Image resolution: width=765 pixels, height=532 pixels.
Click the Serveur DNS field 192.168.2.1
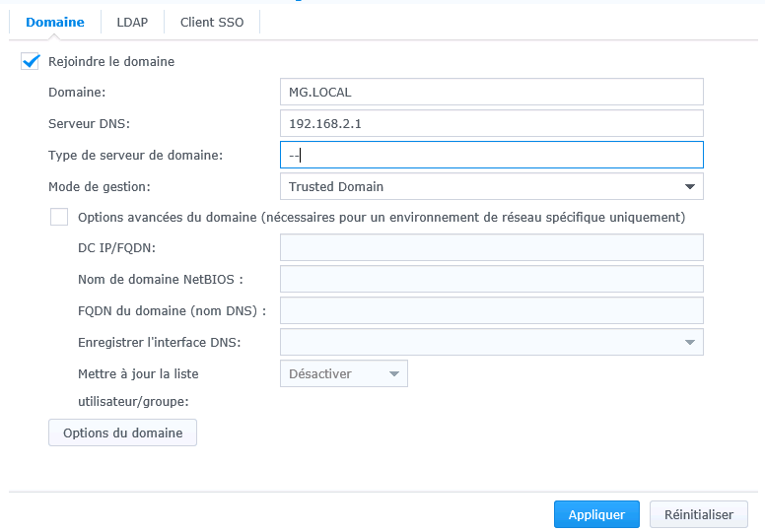tap(491, 123)
